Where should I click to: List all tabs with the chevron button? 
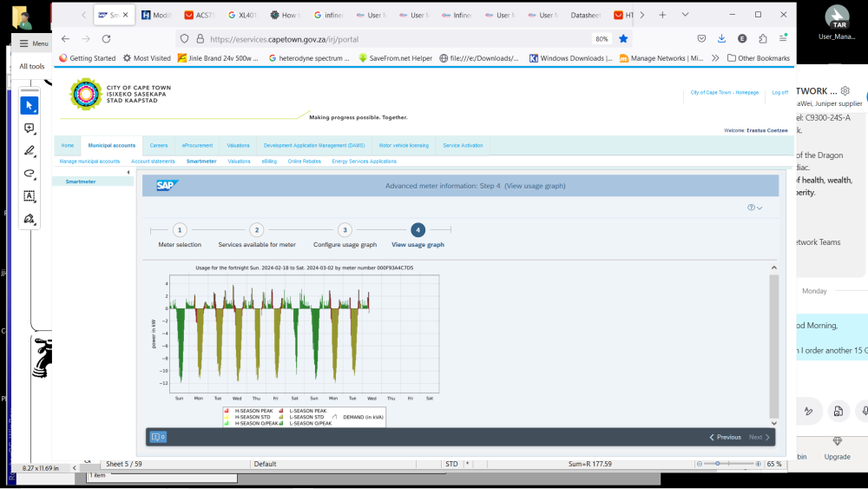click(x=686, y=15)
